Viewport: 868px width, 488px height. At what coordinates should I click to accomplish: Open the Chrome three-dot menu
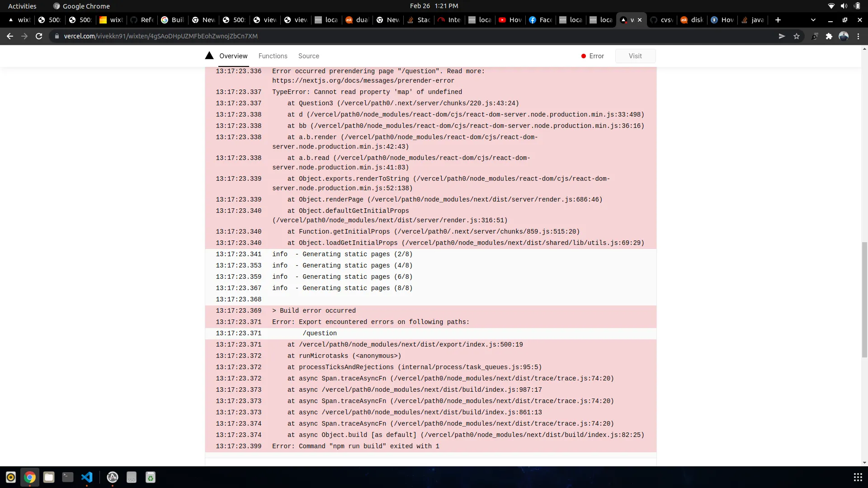pyautogui.click(x=858, y=36)
